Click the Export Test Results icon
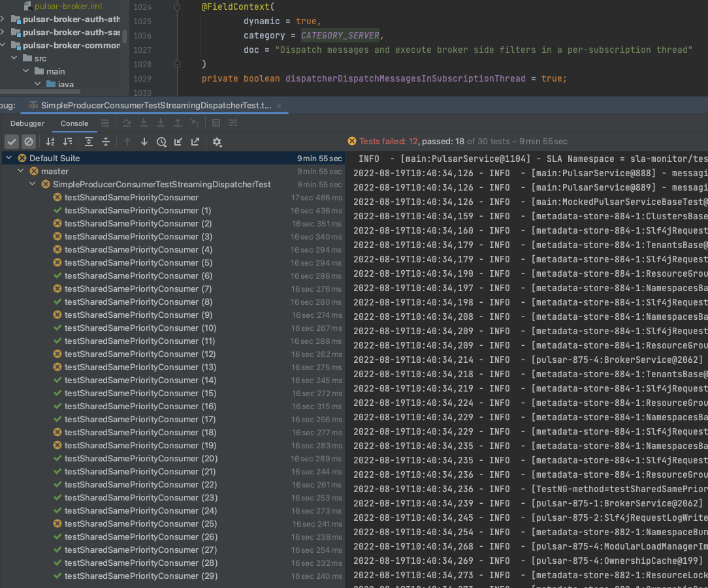Image resolution: width=708 pixels, height=588 pixels. 195,142
